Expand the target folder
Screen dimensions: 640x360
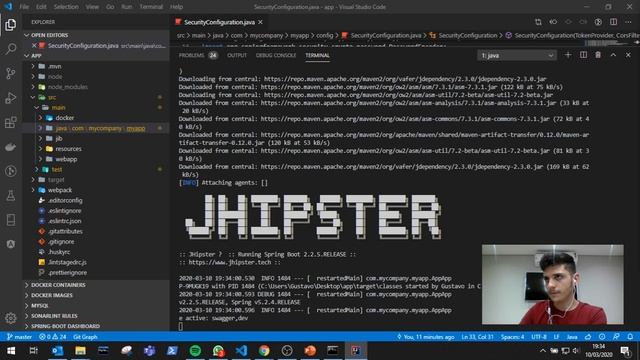coord(33,180)
